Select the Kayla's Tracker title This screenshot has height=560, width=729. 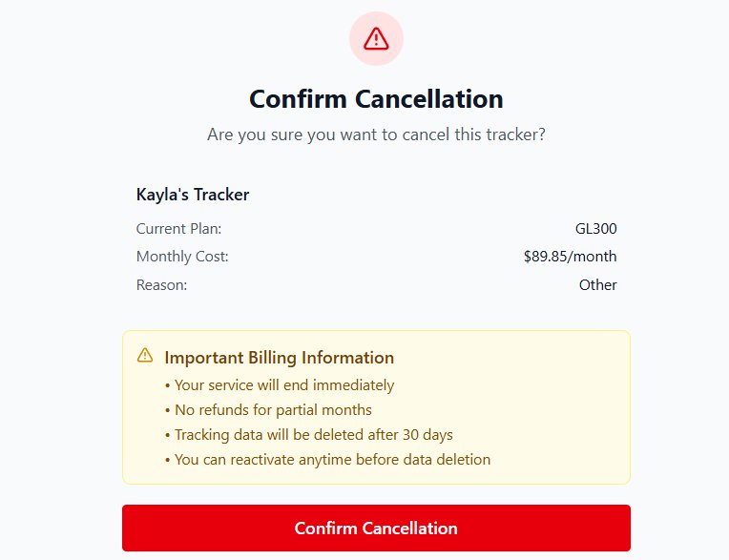193,195
